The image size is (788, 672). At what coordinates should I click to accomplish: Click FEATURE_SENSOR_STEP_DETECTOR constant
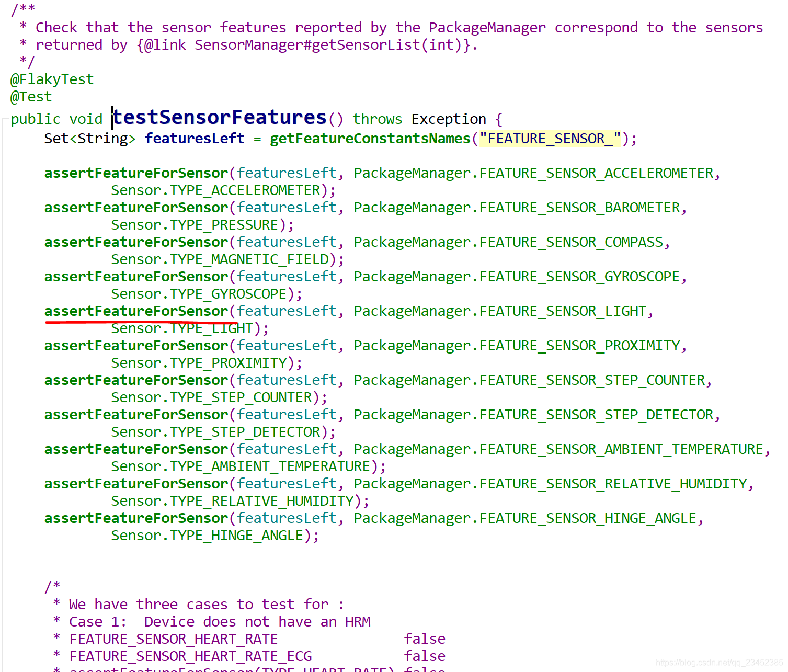tap(597, 415)
